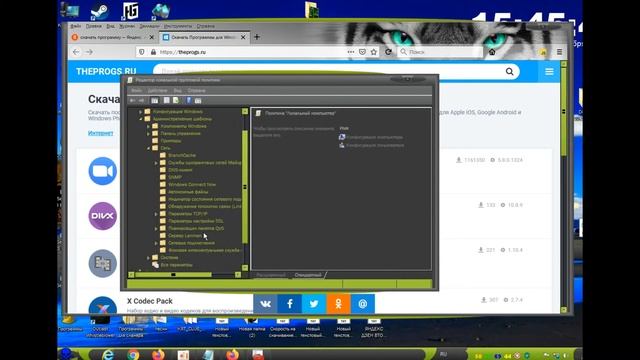This screenshot has width=640, height=360.
Task: Share via the Odnoklassniki orange button
Action: point(338,304)
